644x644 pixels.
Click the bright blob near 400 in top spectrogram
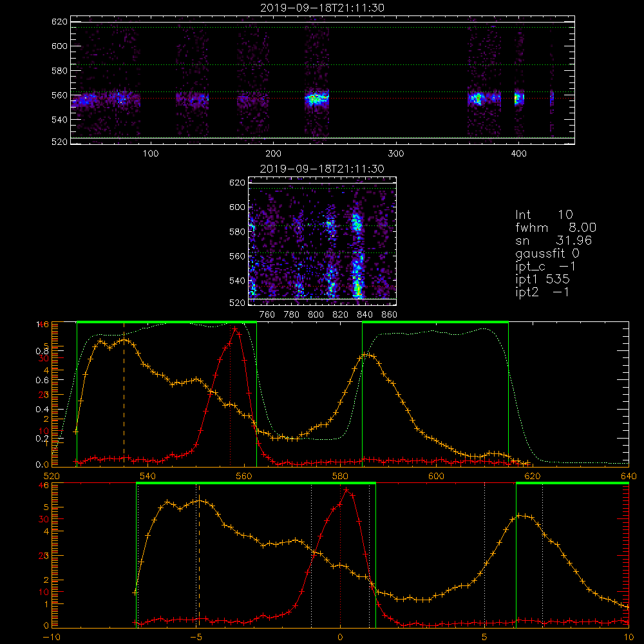(x=519, y=99)
